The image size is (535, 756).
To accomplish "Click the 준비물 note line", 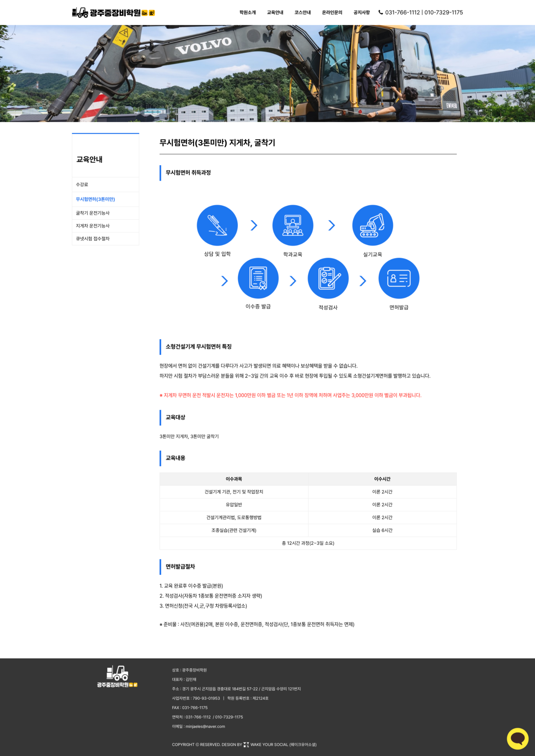I will tap(257, 624).
